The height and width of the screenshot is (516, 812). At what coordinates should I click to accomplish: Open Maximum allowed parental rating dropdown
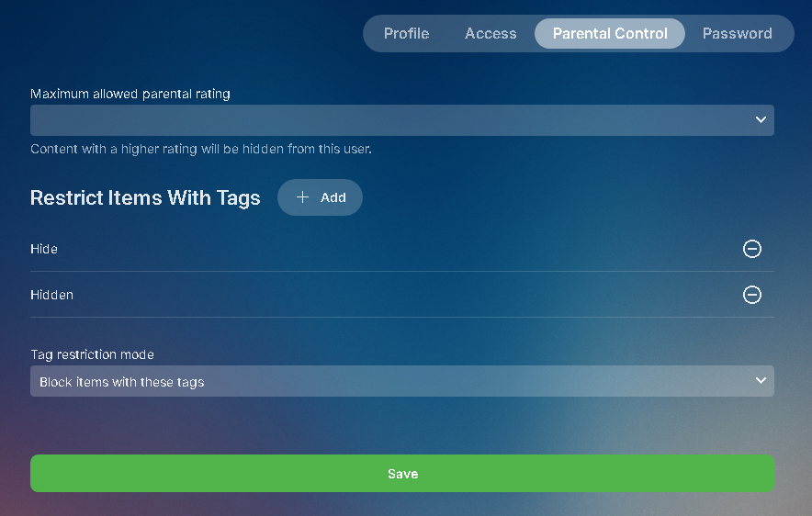[x=401, y=120]
